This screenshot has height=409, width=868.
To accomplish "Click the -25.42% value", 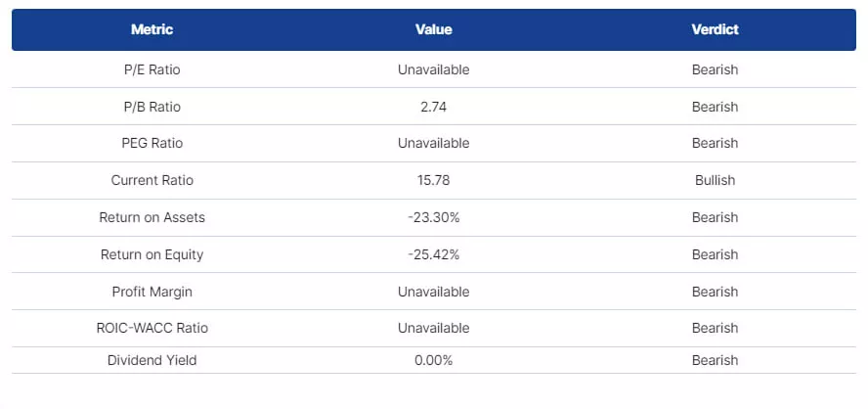I will (x=433, y=254).
